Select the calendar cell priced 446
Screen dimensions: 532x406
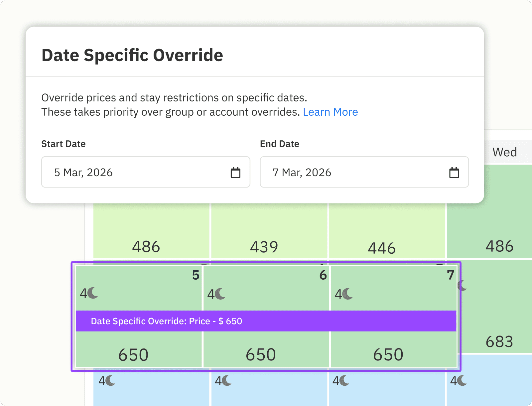tap(382, 233)
